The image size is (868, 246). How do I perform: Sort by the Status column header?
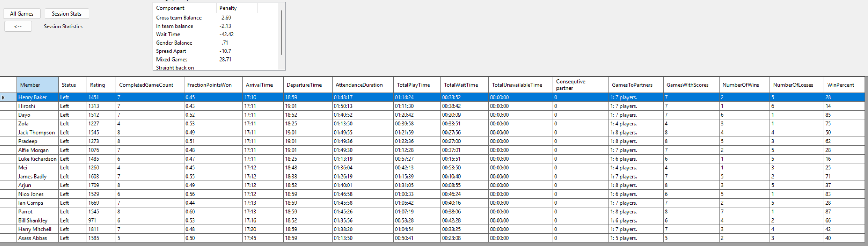click(x=72, y=85)
